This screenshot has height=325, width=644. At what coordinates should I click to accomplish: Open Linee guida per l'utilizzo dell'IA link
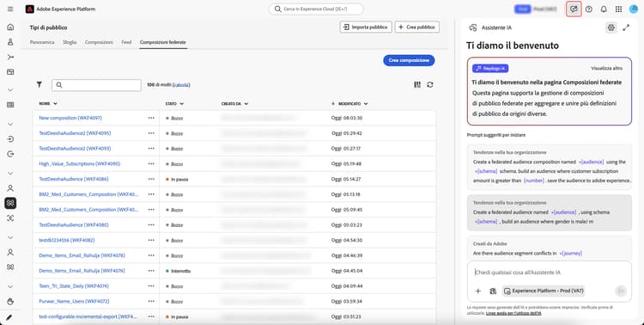pyautogui.click(x=513, y=314)
